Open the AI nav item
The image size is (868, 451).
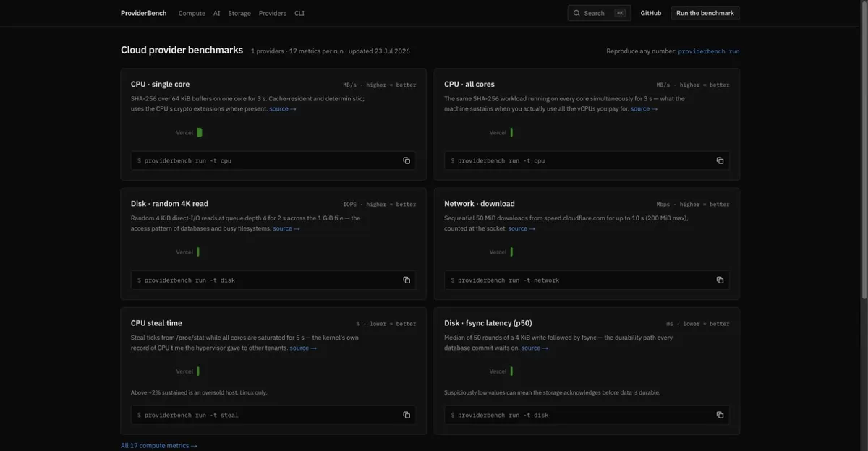click(x=217, y=13)
